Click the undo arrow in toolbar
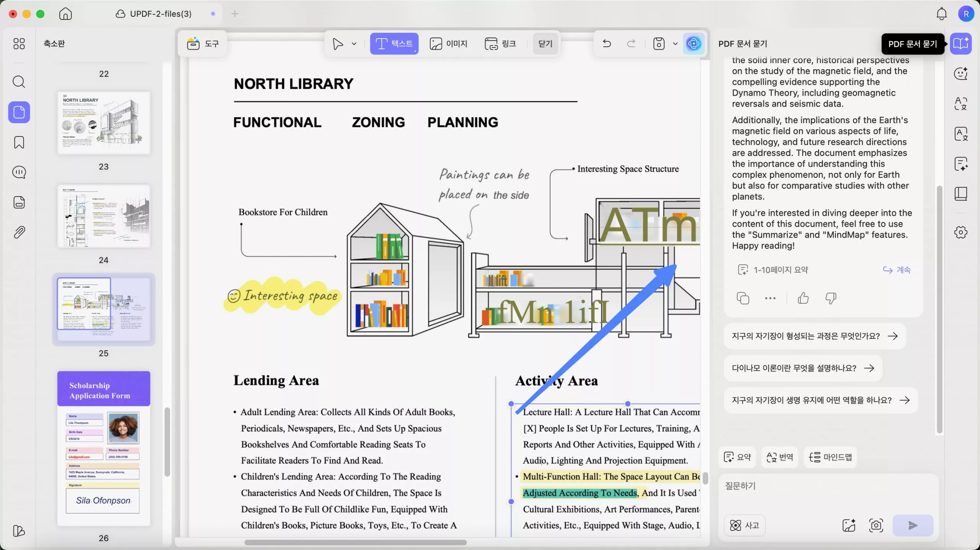 [x=606, y=44]
